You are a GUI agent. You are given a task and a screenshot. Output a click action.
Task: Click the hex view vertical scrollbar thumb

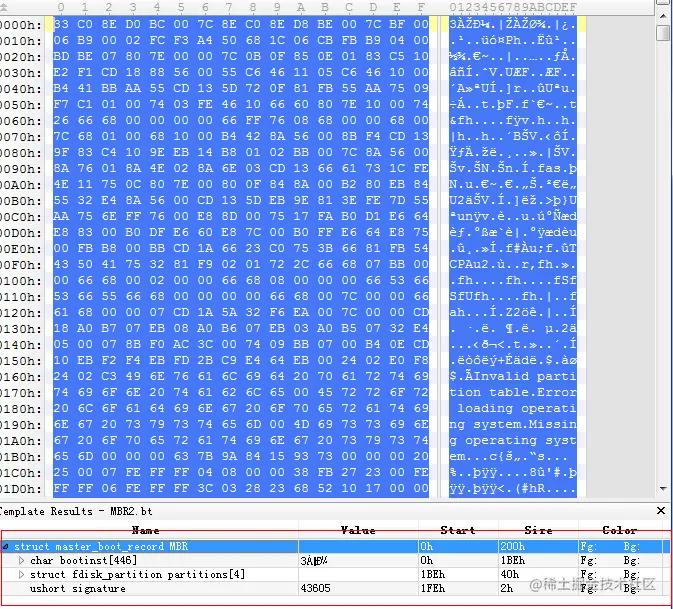click(x=663, y=32)
